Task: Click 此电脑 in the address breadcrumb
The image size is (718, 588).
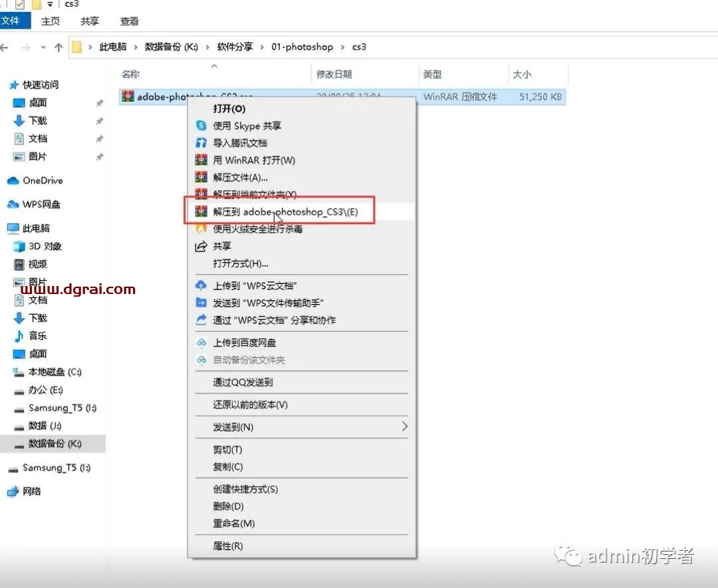Action: 112,47
